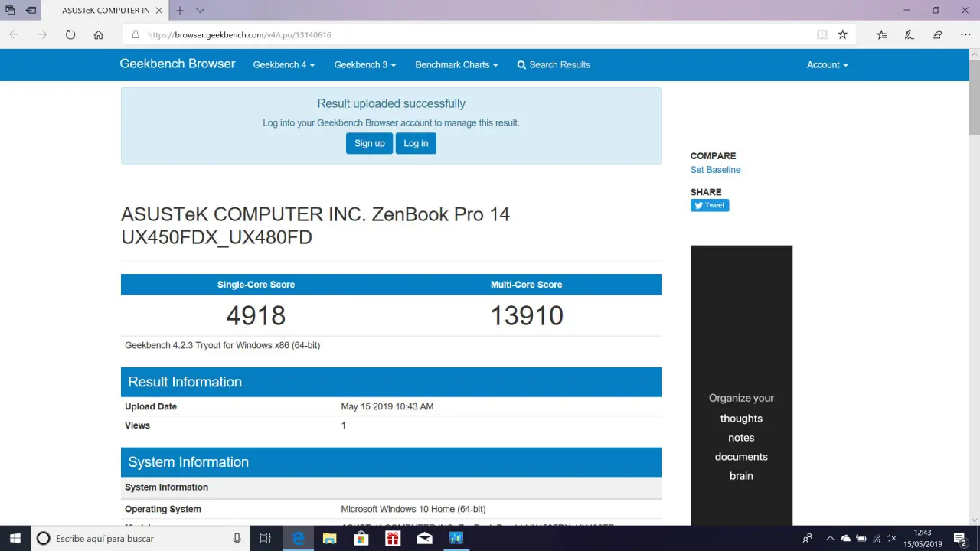
Task: Click the Share page icon
Action: [937, 34]
